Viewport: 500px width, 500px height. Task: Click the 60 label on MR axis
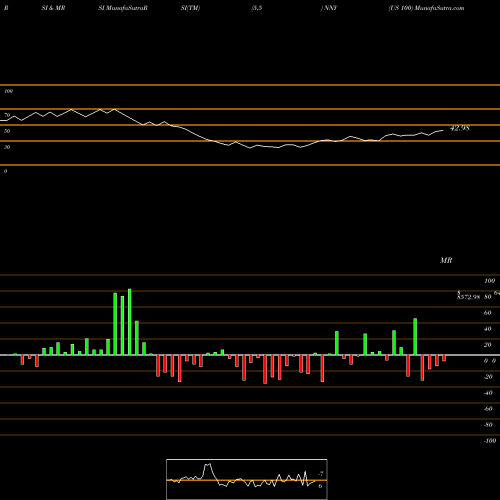click(x=488, y=313)
